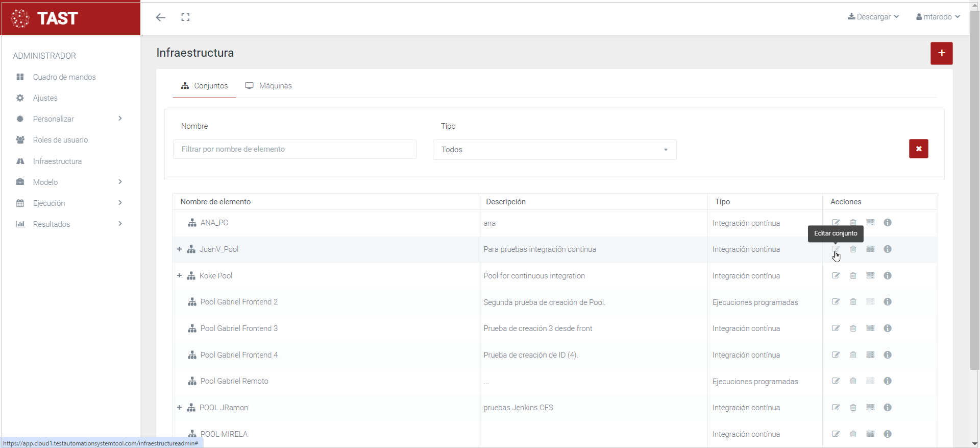Open the Descargar dropdown menu
Screen dimensions: 980x448
[873, 17]
